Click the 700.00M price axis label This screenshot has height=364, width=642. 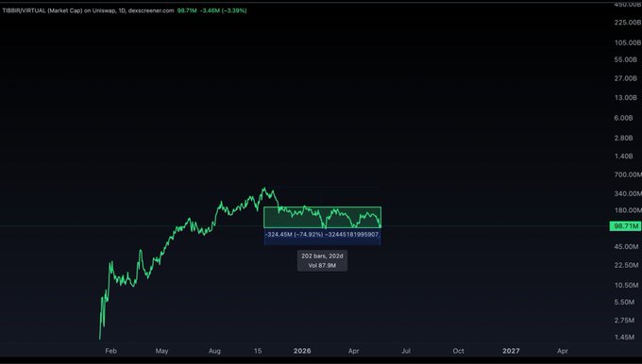click(x=628, y=175)
